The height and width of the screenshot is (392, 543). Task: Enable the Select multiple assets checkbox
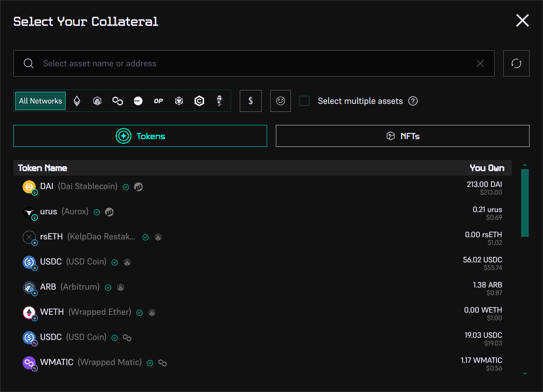[304, 101]
